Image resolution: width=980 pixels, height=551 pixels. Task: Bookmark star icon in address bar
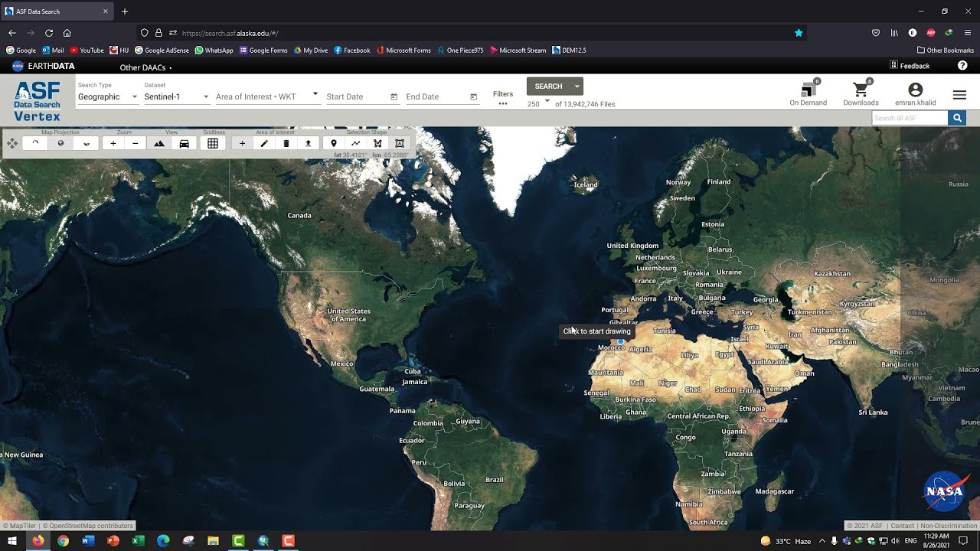799,33
